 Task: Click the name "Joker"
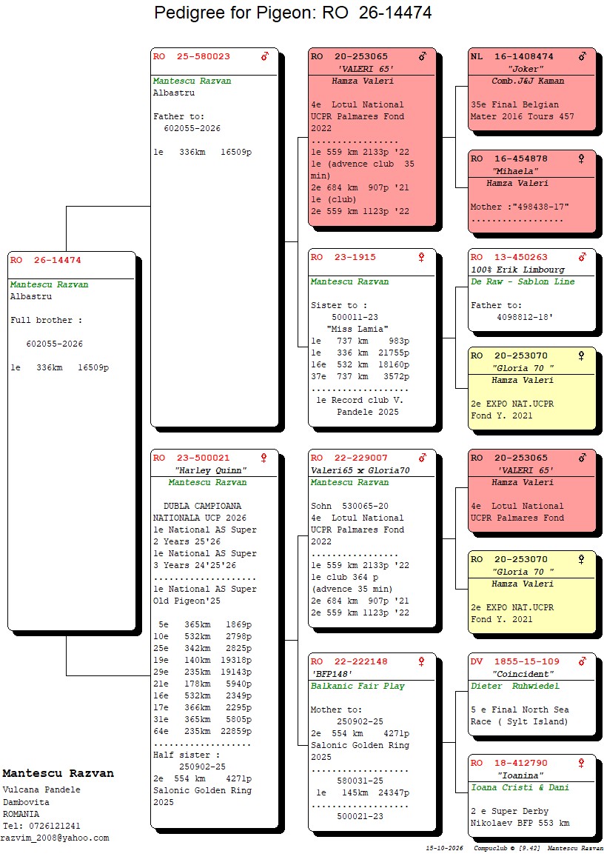tap(526, 69)
